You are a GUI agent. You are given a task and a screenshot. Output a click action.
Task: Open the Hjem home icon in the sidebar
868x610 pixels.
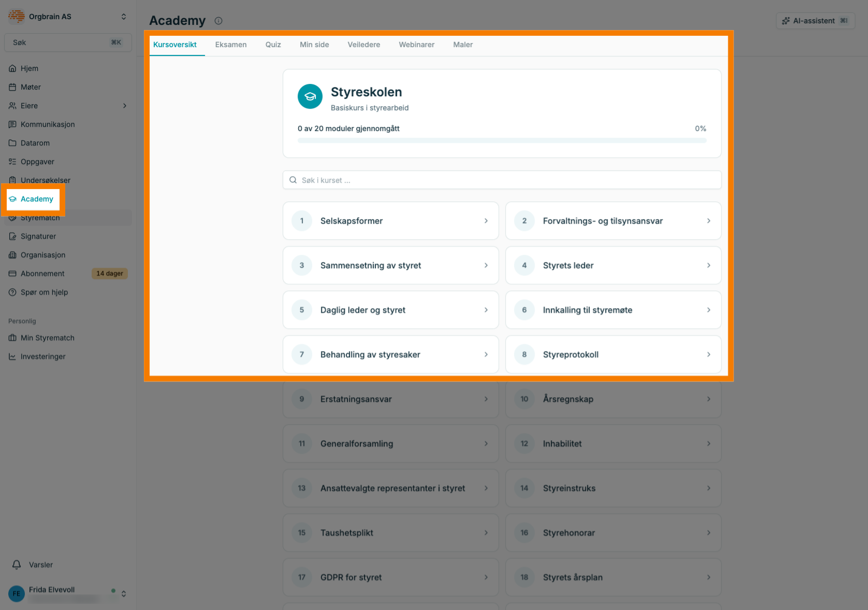(12, 68)
